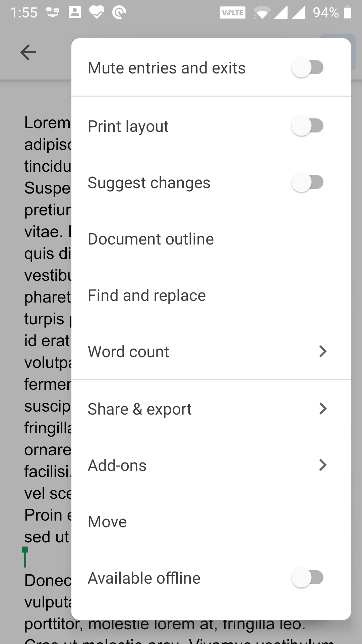Tap the Add-ons label
Screen dimensions: 362x644
coord(117,466)
